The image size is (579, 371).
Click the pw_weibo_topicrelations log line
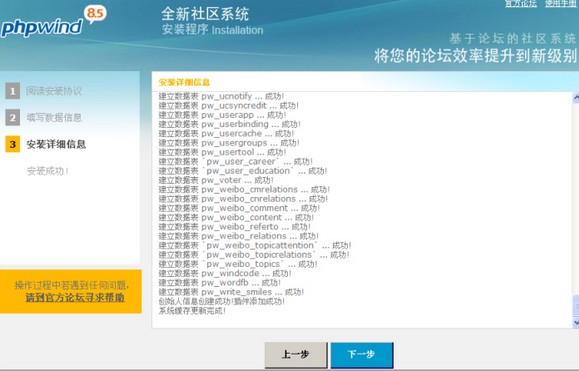254,255
